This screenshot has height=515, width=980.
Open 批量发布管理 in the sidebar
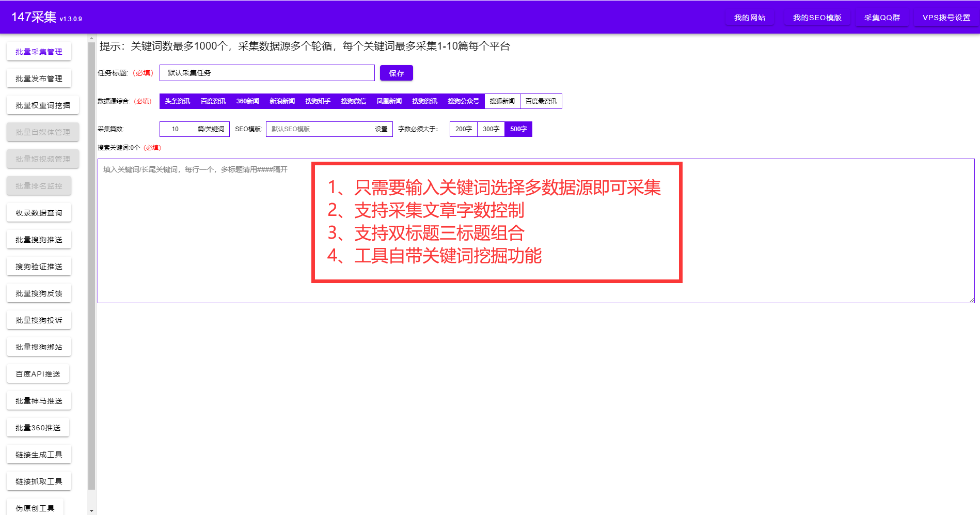pyautogui.click(x=39, y=78)
